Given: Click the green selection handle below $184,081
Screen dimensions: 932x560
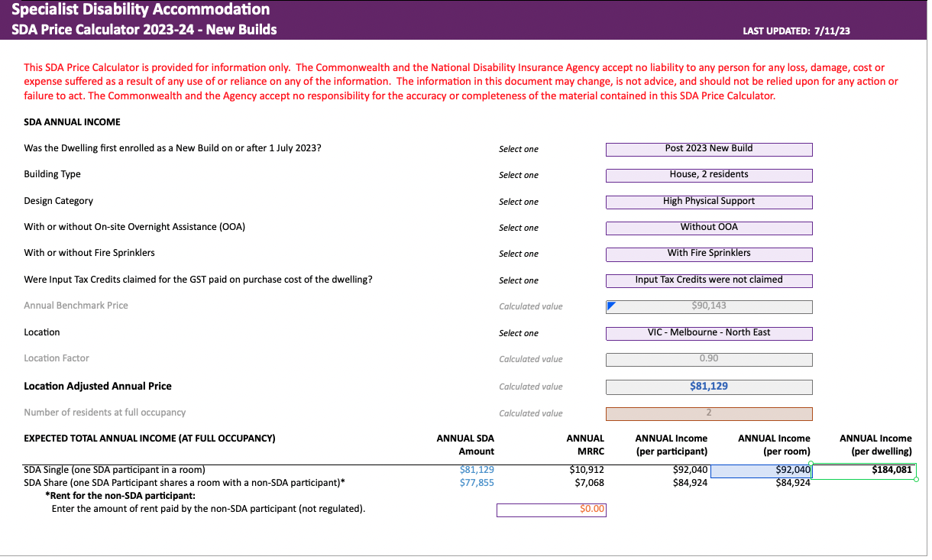Looking at the screenshot, I should pyautogui.click(x=916, y=479).
